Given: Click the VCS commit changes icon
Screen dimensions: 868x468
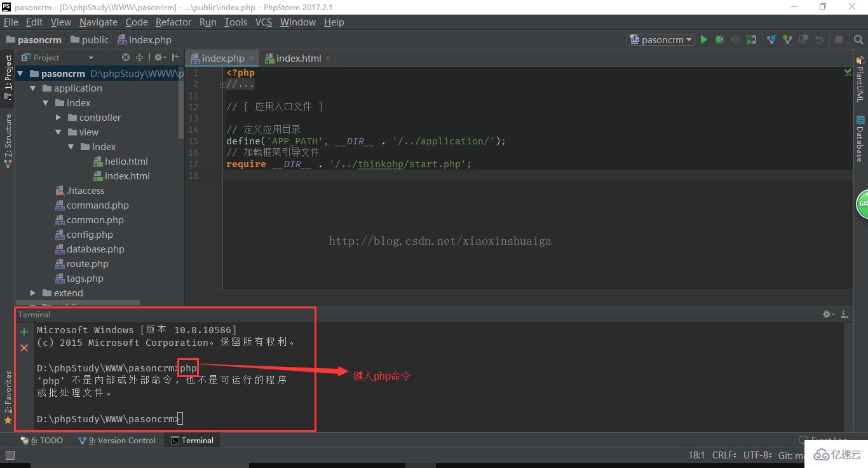Looking at the screenshot, I should click(787, 39).
